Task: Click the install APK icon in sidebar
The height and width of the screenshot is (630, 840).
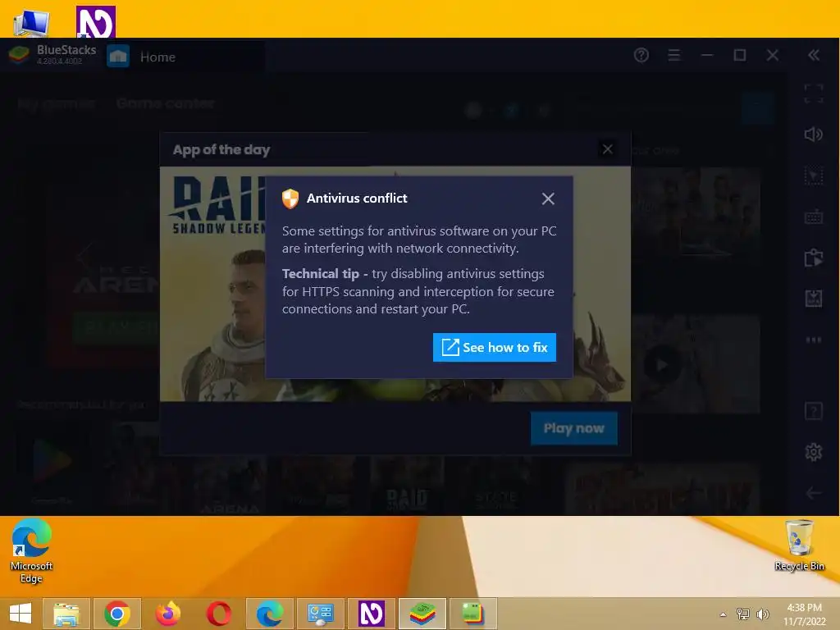Action: click(813, 299)
